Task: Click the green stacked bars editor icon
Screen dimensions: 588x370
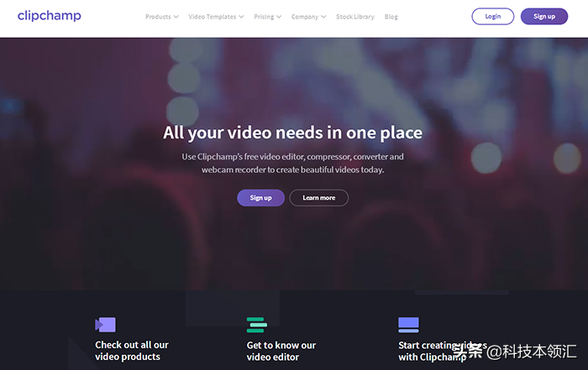Action: 257,325
